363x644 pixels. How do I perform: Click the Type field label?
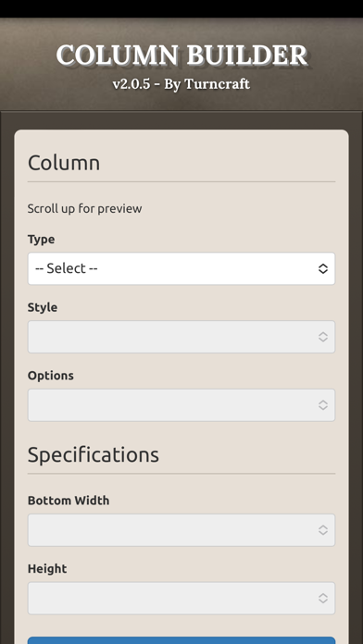point(41,240)
